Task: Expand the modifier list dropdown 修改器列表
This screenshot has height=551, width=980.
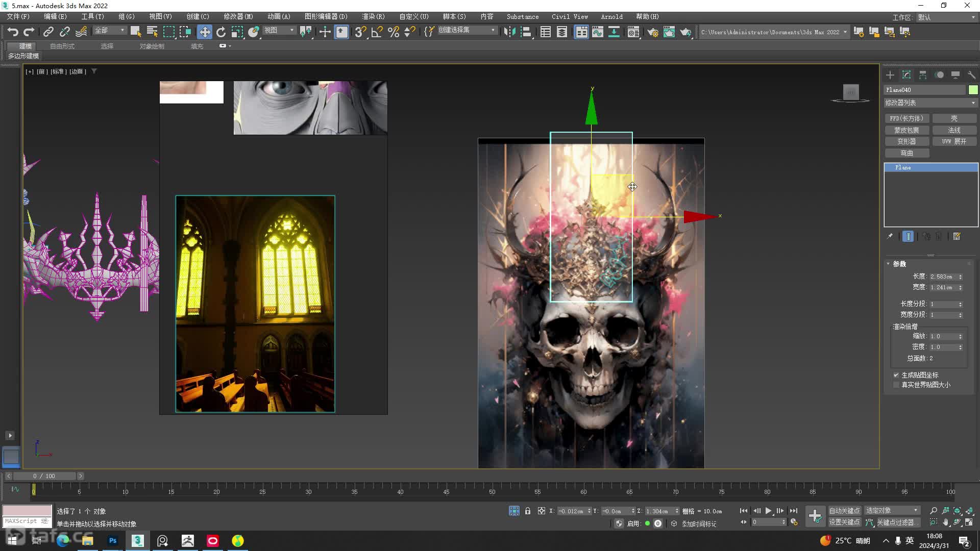Action: tap(930, 103)
